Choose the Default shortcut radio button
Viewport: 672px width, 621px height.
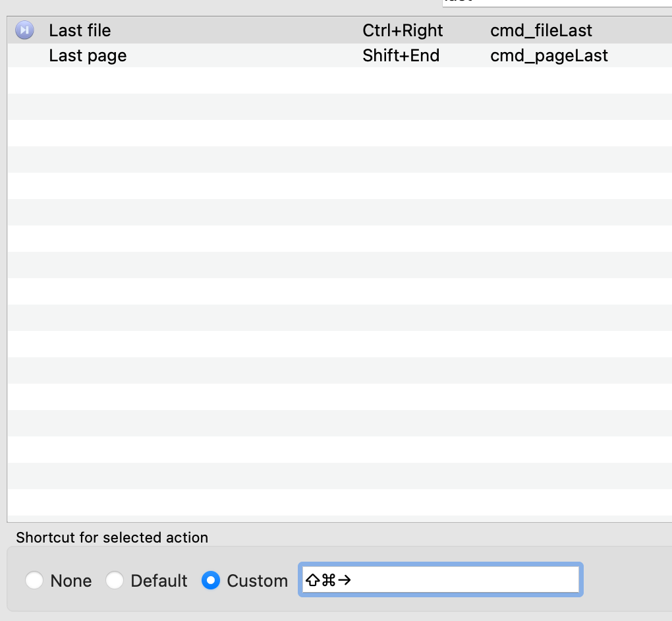click(115, 581)
